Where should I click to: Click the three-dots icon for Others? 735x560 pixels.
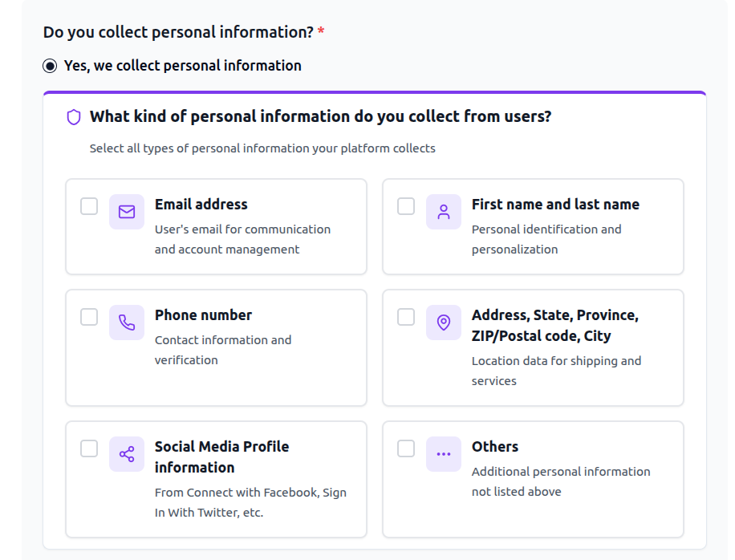click(444, 454)
